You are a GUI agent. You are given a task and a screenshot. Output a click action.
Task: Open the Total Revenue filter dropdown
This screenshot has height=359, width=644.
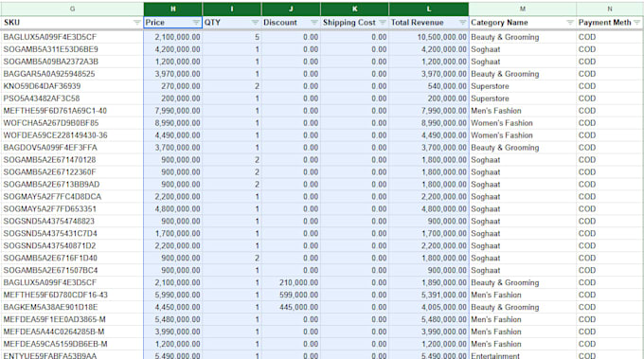[462, 23]
